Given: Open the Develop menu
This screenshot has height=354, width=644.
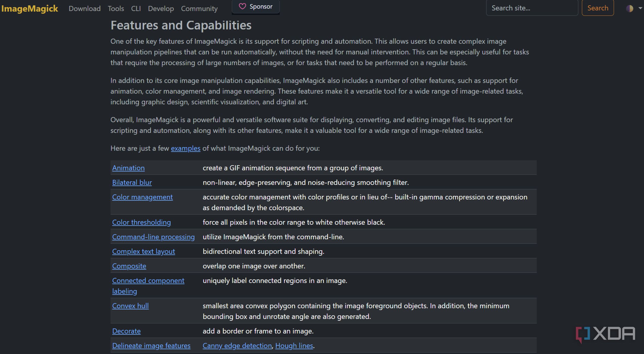Looking at the screenshot, I should point(161,9).
